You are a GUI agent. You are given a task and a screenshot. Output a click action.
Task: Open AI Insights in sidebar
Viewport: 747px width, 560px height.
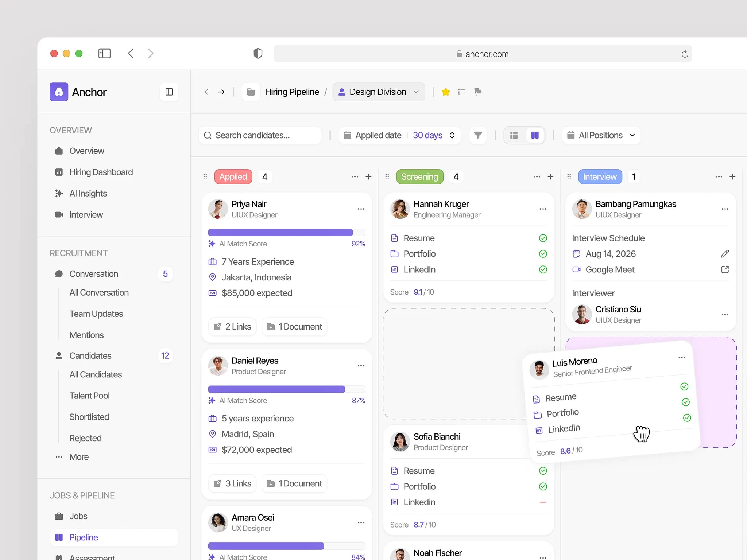pyautogui.click(x=88, y=194)
